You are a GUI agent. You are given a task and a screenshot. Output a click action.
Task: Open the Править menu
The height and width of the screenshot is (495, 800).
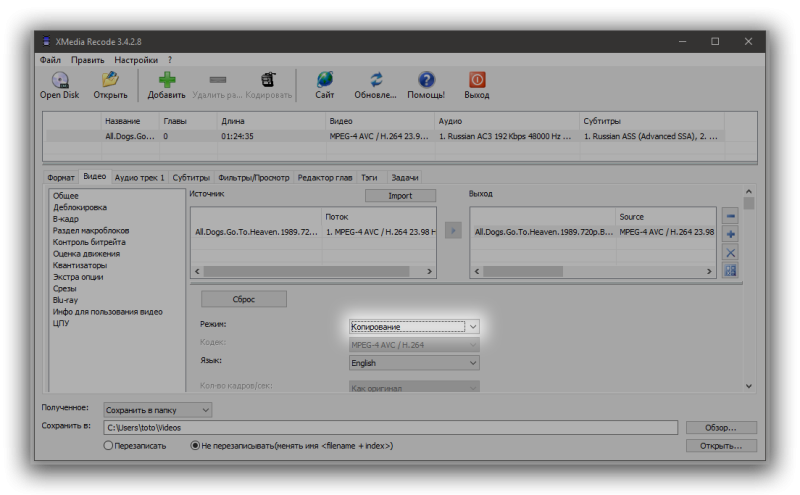click(x=87, y=60)
